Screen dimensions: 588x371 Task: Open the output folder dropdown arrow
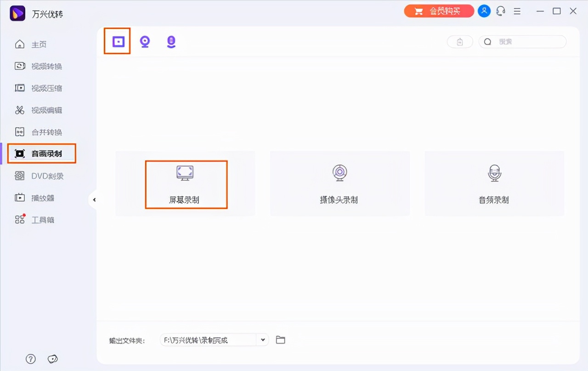point(262,340)
